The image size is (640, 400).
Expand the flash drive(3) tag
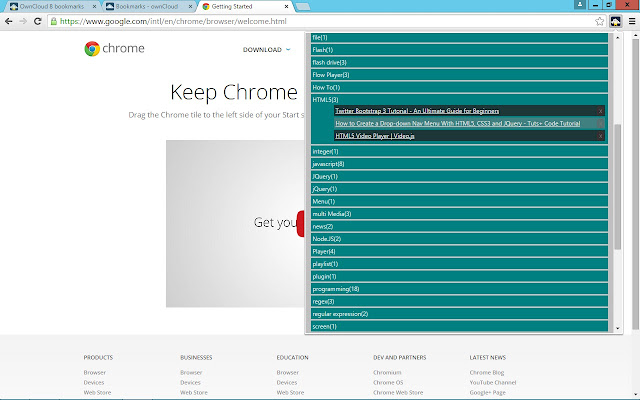click(x=459, y=62)
